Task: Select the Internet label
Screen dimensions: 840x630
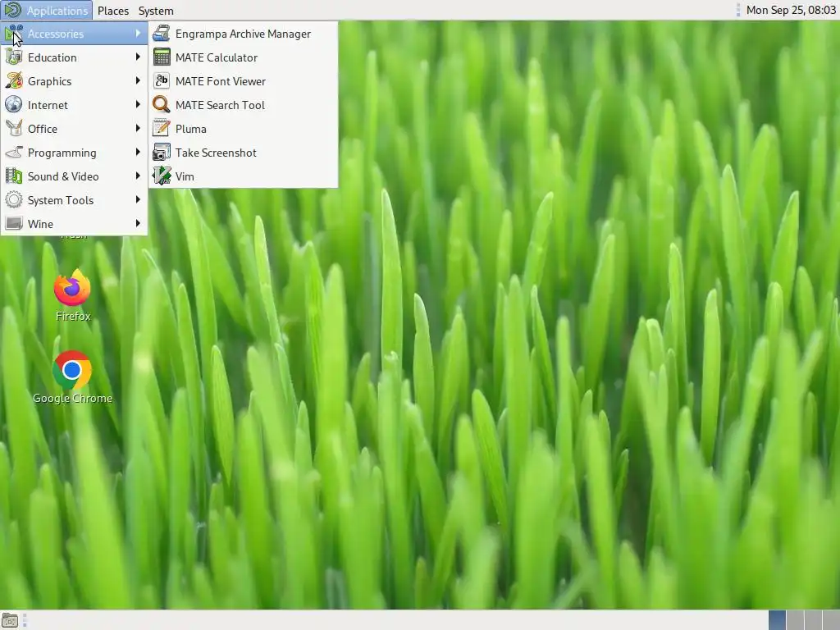Action: pos(48,105)
